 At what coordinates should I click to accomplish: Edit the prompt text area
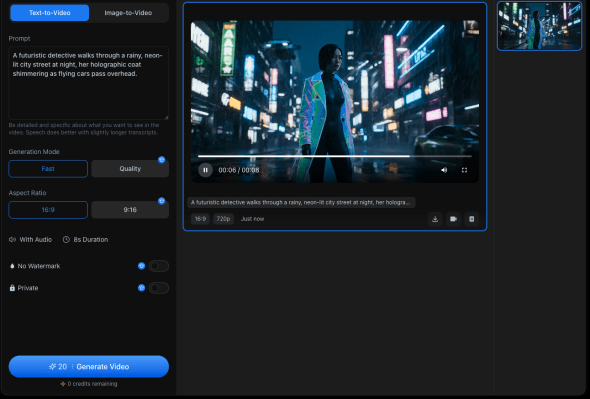click(x=88, y=83)
